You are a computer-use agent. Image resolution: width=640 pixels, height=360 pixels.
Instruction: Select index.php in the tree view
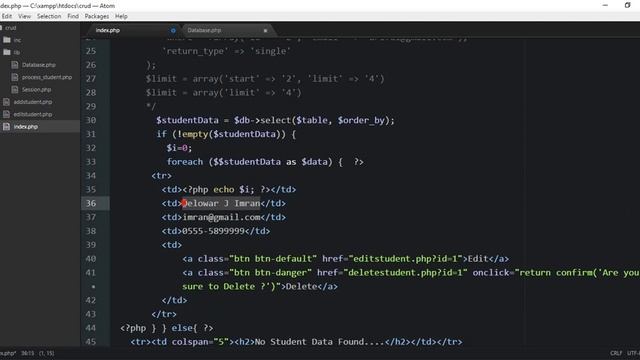tap(26, 127)
